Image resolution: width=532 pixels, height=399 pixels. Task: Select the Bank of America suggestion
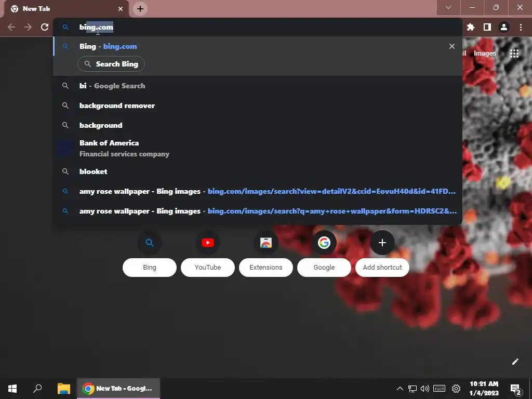point(258,148)
